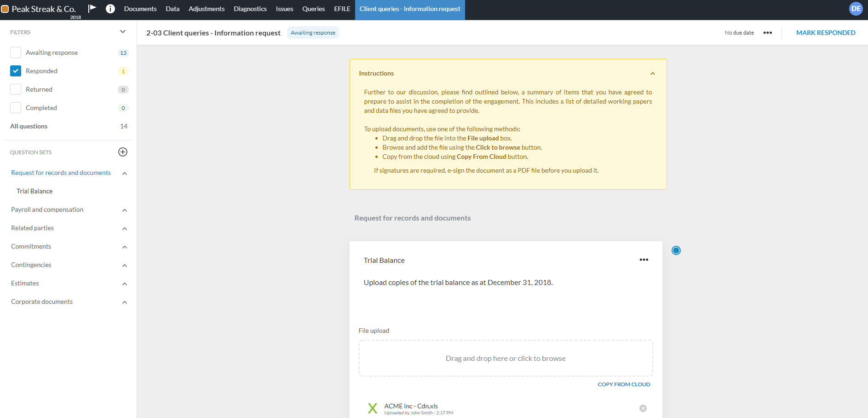Screen dimensions: 868x418
Task: Click the COPY FROM CLOUD link
Action: 624,384
